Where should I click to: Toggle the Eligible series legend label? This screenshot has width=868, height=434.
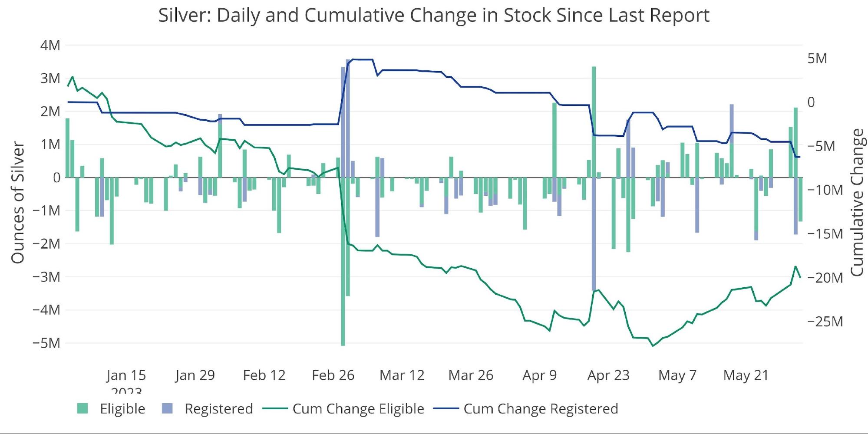tap(122, 409)
